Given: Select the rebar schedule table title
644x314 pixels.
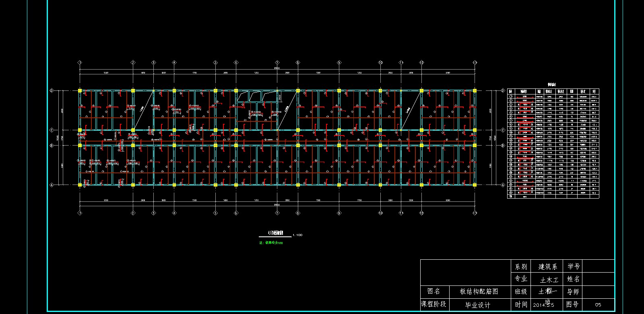Looking at the screenshot, I should pyautogui.click(x=551, y=85).
